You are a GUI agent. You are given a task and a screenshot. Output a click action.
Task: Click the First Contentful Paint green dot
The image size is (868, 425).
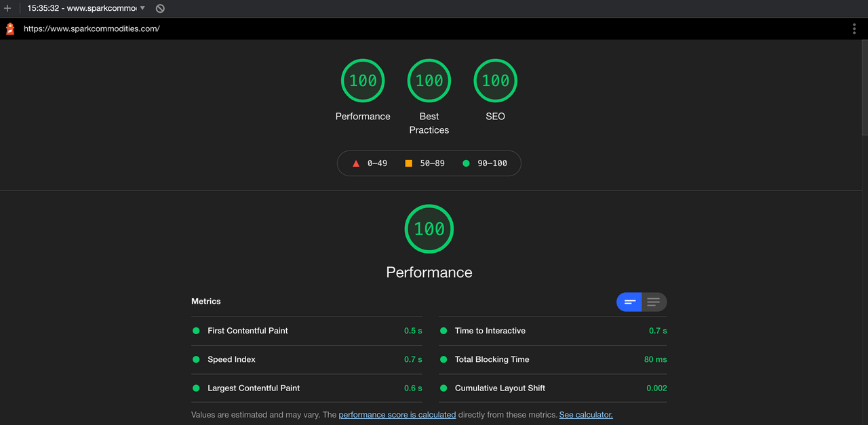(x=195, y=330)
